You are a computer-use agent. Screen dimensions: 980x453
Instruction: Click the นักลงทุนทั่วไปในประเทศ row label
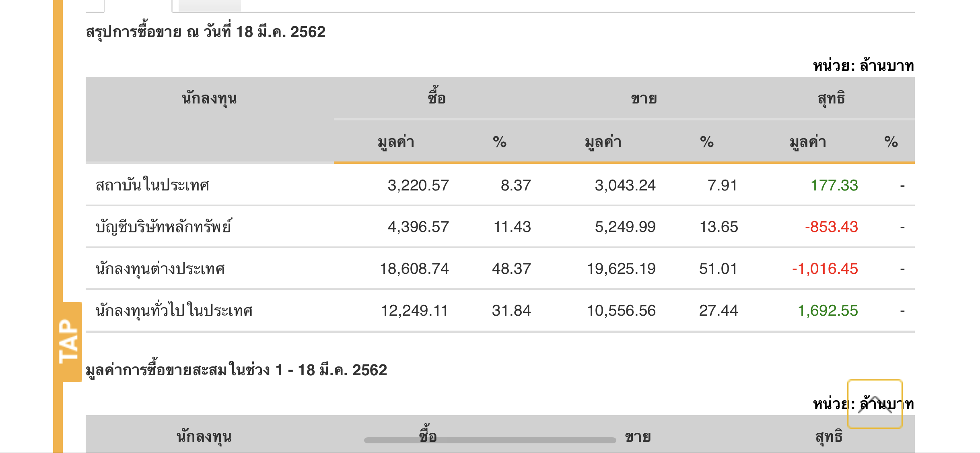[x=174, y=311]
